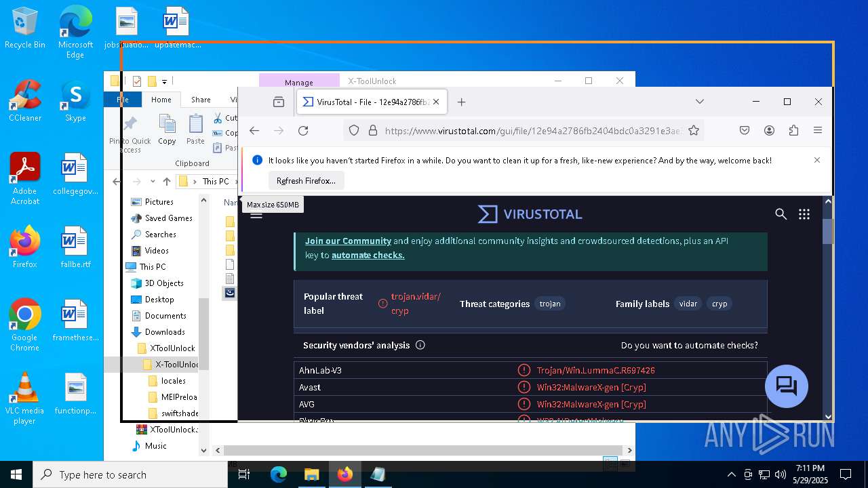Open the framethese document on desktop
The width and height of the screenshot is (868, 488).
[75, 321]
